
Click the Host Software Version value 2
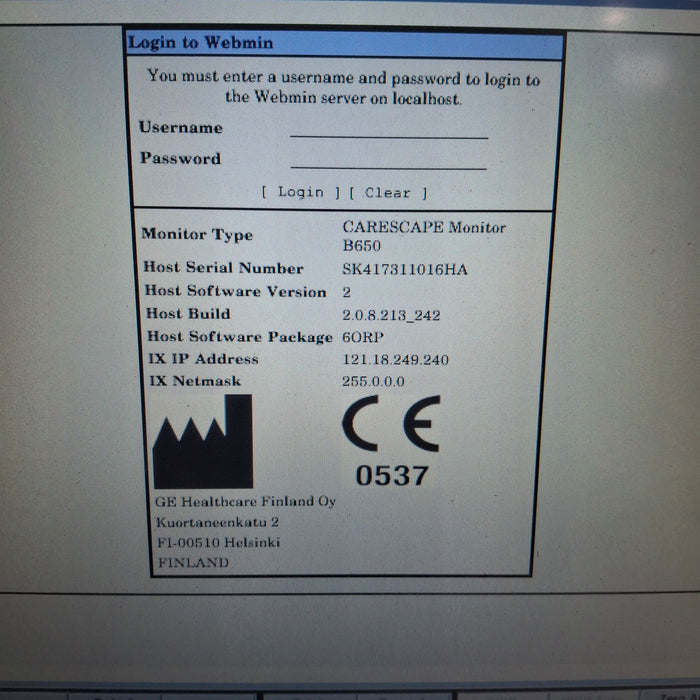coord(347,292)
